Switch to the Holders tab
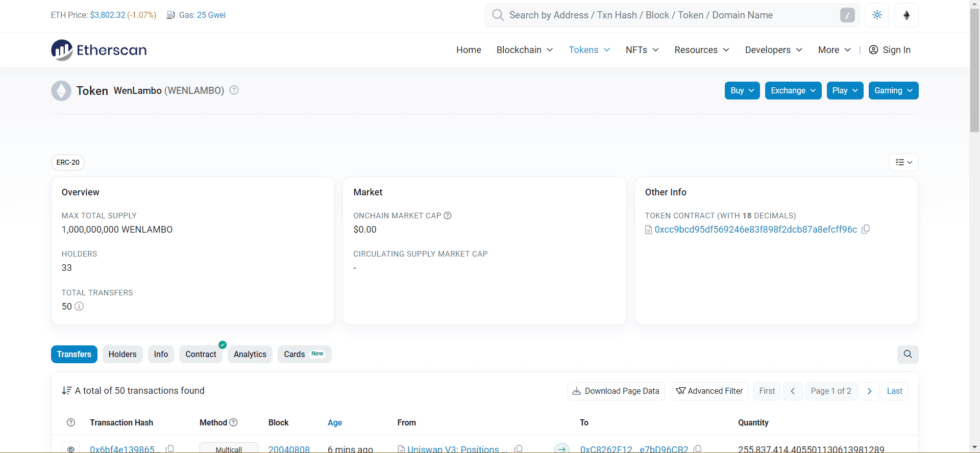980x453 pixels. click(122, 355)
